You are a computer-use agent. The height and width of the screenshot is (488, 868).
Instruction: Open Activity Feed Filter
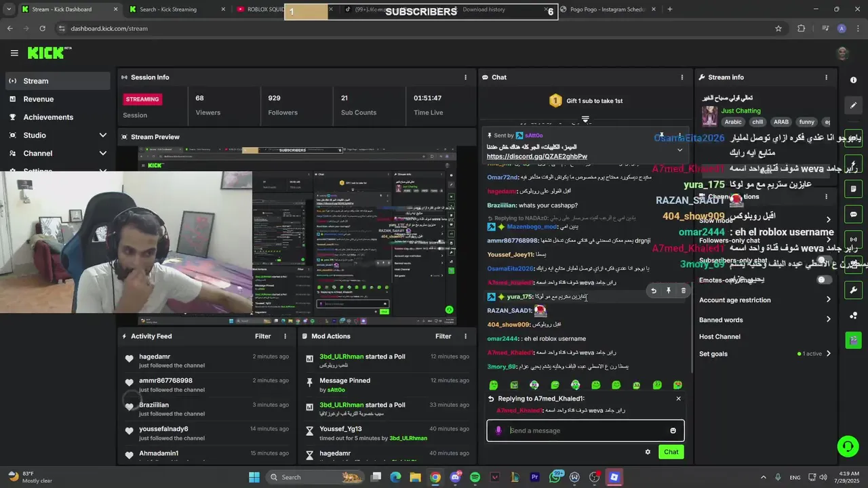pyautogui.click(x=262, y=336)
